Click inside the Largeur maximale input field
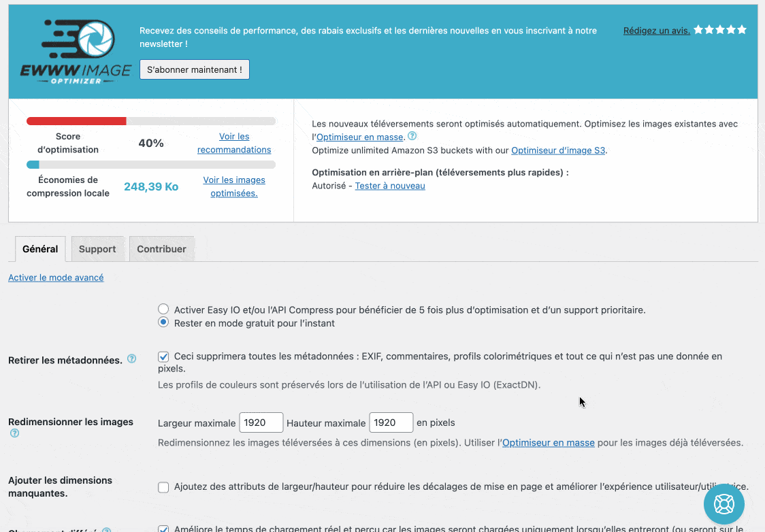This screenshot has width=765, height=532. pos(261,422)
